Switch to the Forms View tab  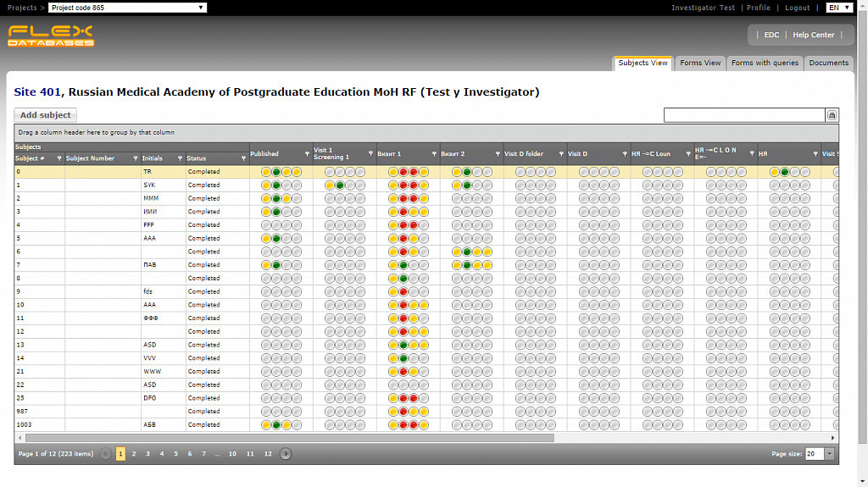point(700,63)
